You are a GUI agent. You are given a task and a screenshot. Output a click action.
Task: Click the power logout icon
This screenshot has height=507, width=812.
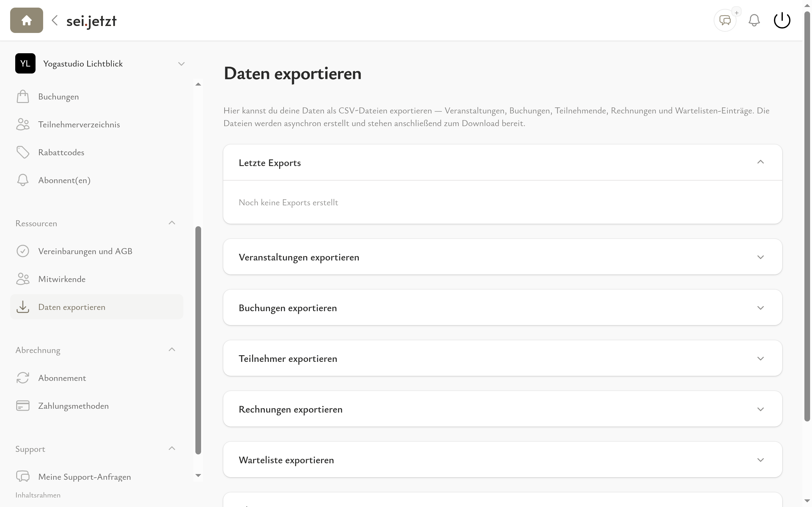(782, 21)
